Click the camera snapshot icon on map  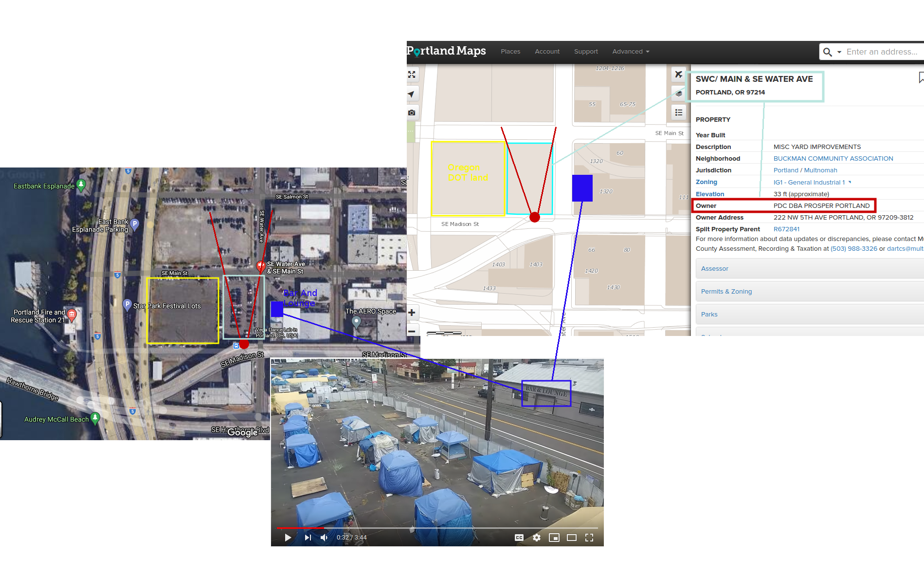412,112
